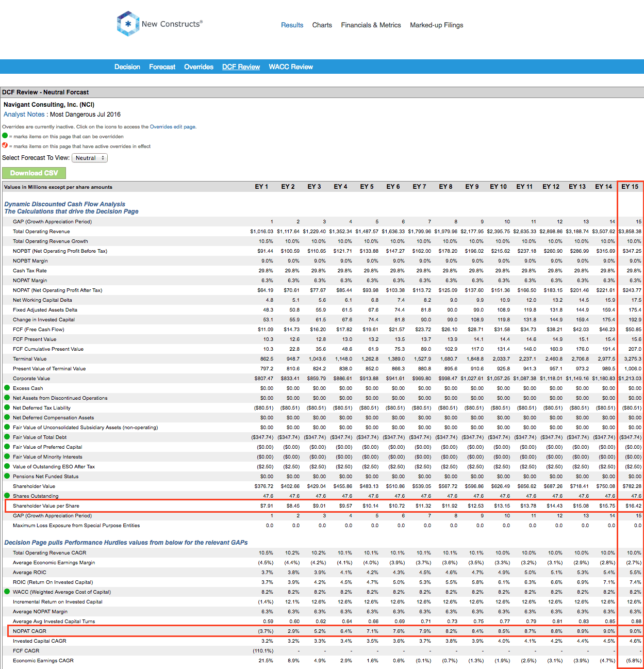Click the EY 15 column header
Image resolution: width=644 pixels, height=669 pixels.
pos(630,187)
